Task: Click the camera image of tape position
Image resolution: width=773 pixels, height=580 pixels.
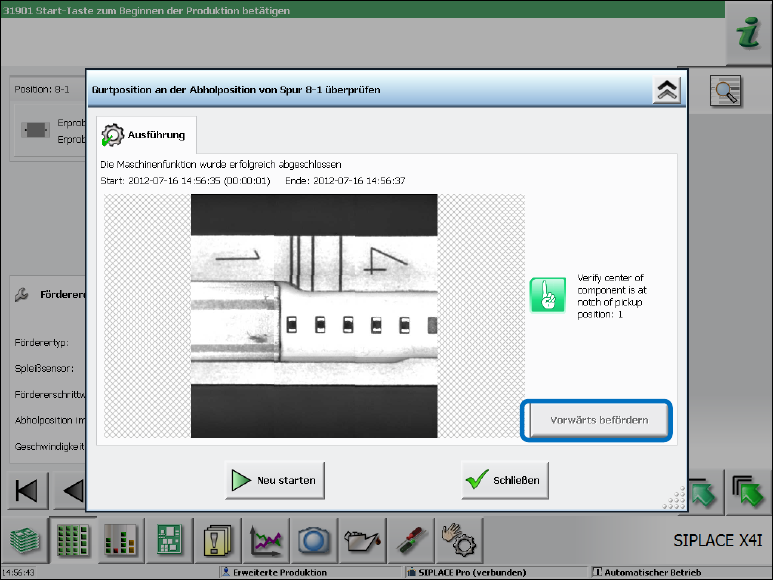Action: tap(314, 315)
